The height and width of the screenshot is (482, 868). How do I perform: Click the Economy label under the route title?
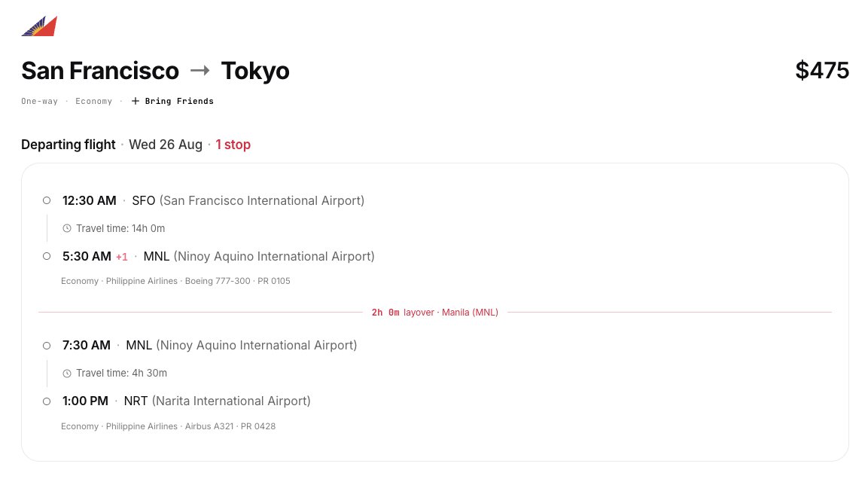click(93, 101)
